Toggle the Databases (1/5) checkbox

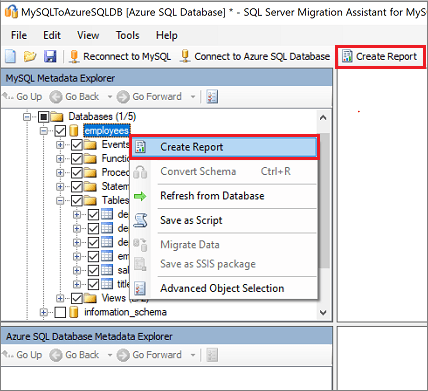[x=44, y=117]
